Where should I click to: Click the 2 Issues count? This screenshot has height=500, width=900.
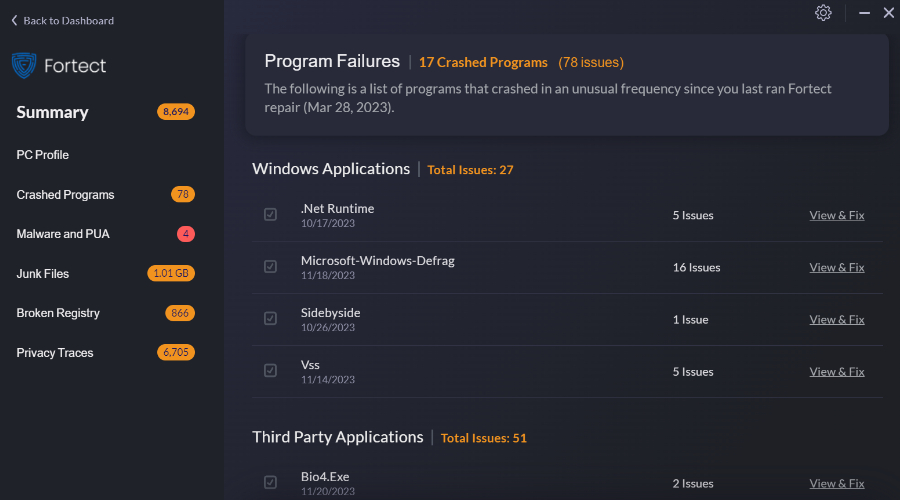(693, 484)
